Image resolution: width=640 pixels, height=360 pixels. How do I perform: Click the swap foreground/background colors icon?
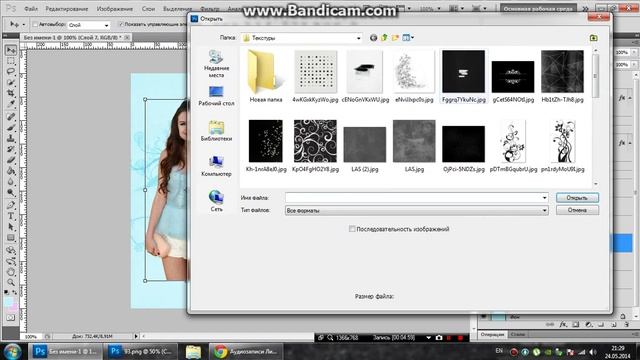click(x=15, y=292)
